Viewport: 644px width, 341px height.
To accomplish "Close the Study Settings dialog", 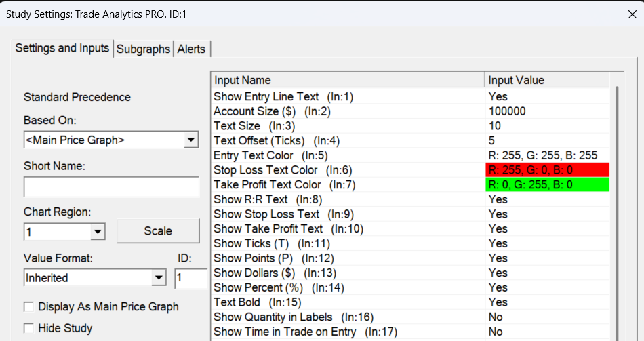I will 632,13.
